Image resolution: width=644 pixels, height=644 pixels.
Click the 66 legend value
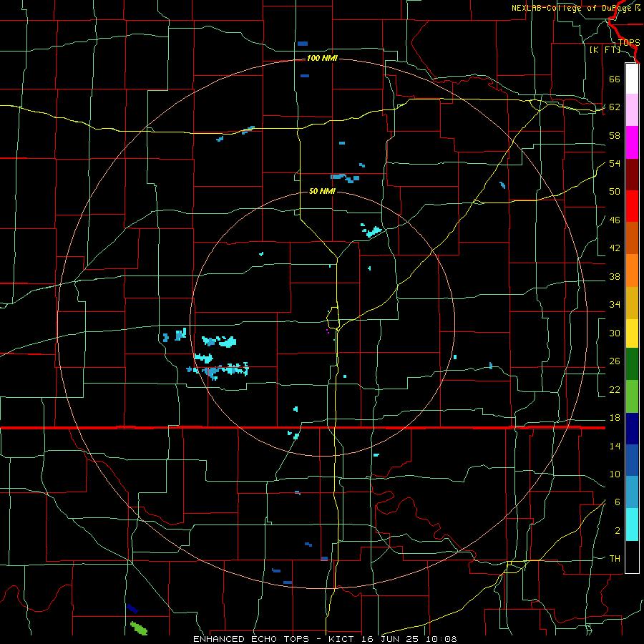(x=615, y=79)
